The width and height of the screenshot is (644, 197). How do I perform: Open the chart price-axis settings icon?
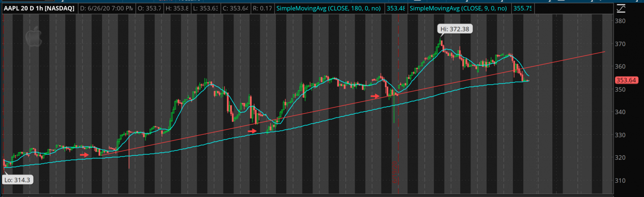pos(621,8)
